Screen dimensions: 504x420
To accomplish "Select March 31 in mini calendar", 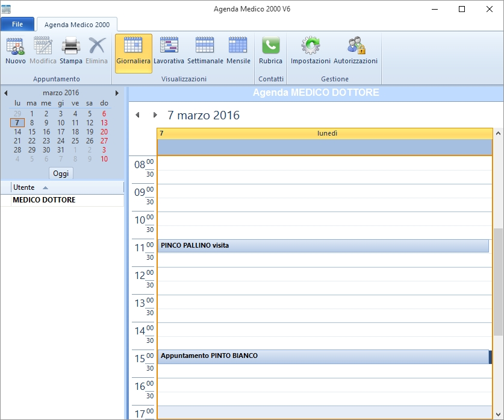I will point(61,149).
